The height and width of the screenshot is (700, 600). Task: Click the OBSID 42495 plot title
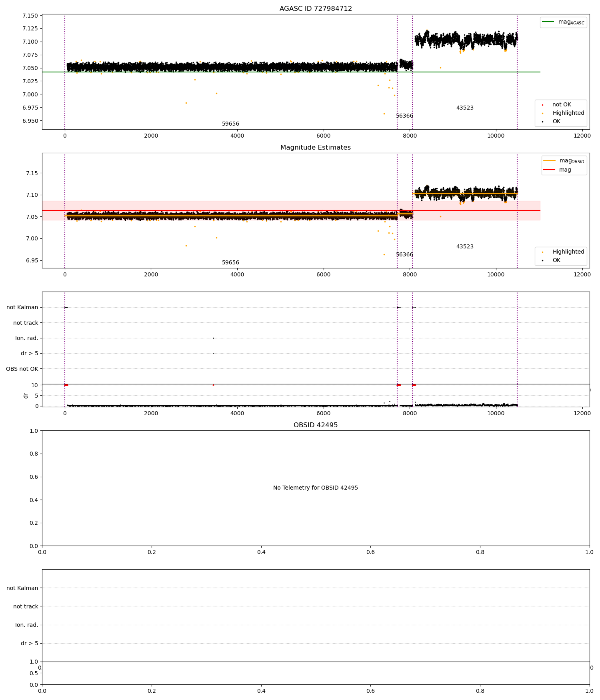point(316,425)
